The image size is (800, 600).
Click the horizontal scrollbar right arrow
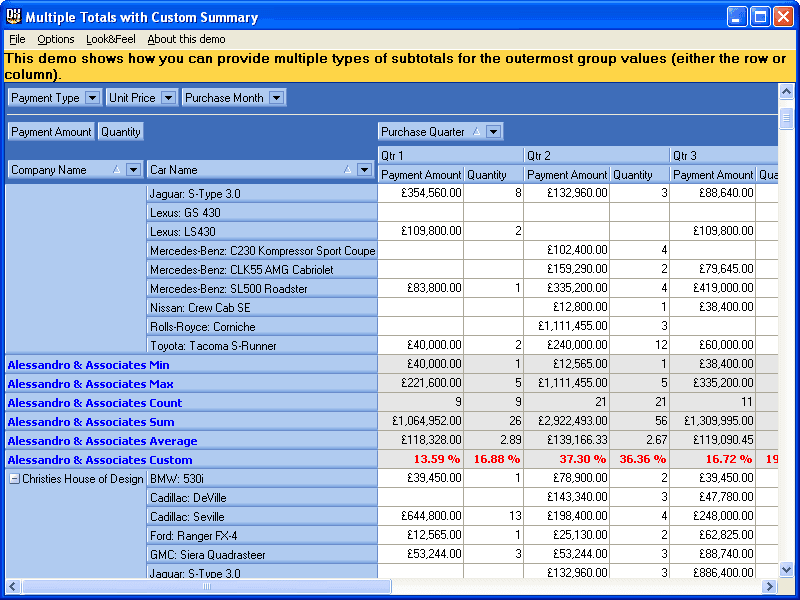769,587
